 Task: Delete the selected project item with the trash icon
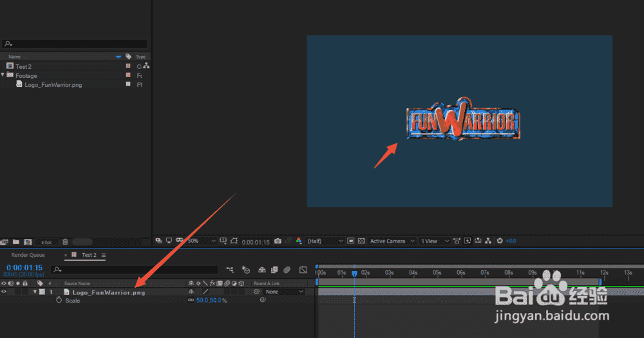click(x=65, y=242)
